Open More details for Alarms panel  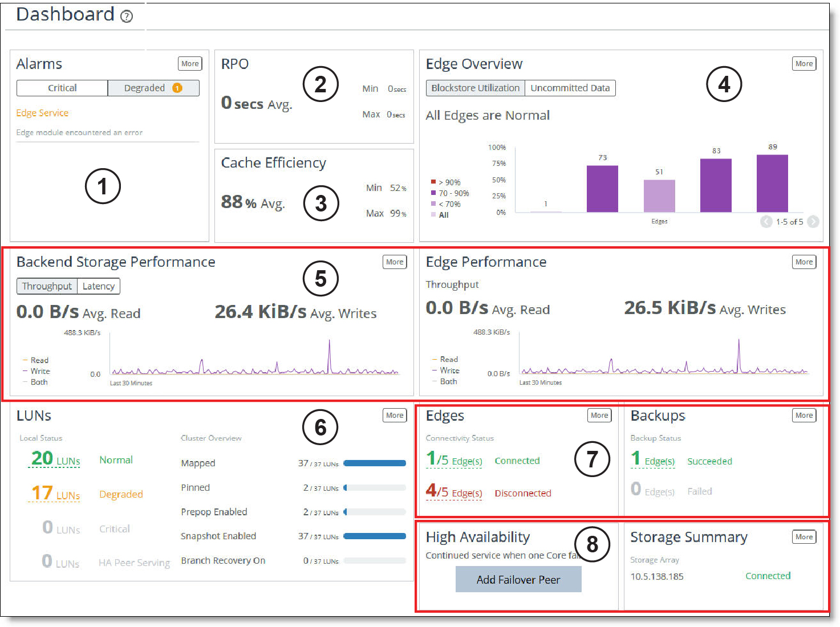click(190, 64)
